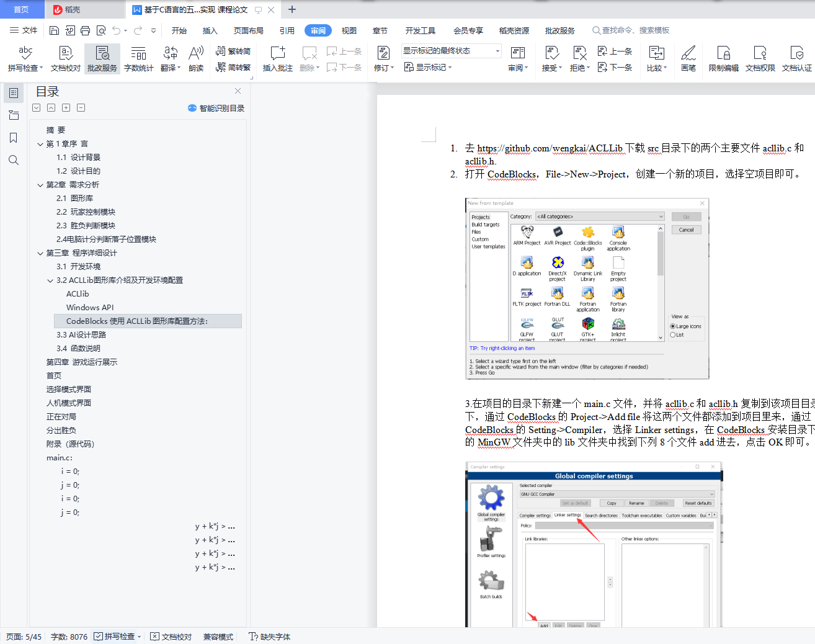
Task: Open the 文件 menu
Action: point(24,30)
